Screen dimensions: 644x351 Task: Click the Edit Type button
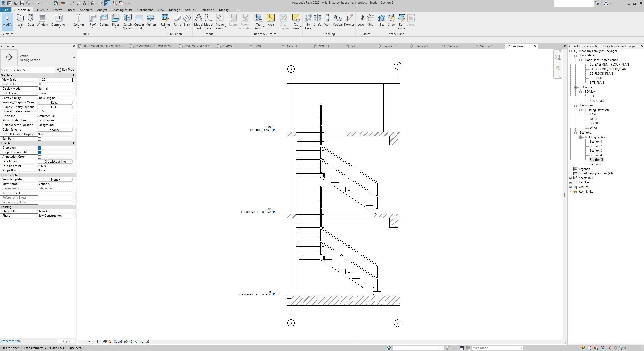point(66,70)
